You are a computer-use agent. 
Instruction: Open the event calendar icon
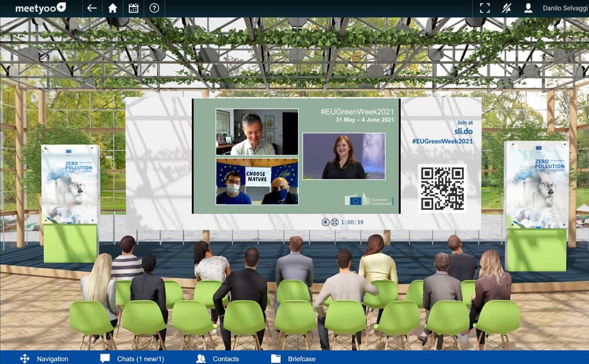[134, 8]
